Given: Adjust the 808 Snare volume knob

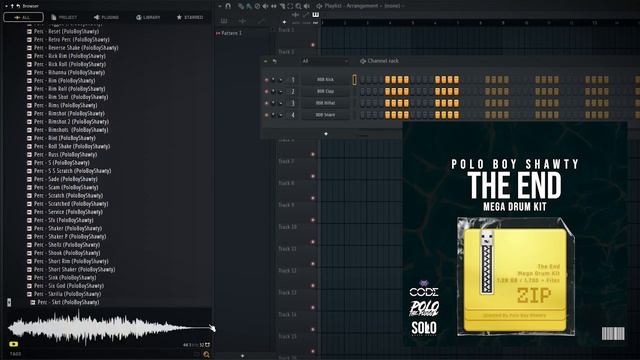Looking at the screenshot, I should [x=281, y=115].
